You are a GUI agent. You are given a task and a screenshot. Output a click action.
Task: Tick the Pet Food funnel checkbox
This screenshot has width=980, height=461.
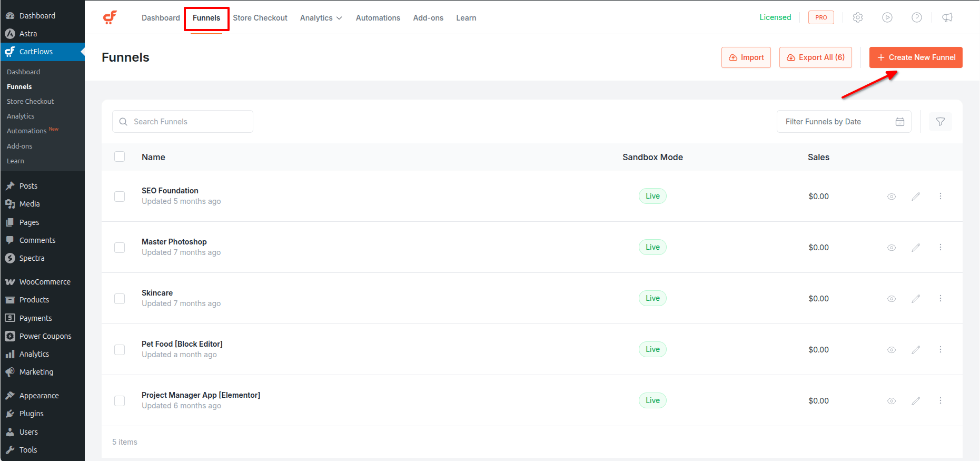pos(120,350)
